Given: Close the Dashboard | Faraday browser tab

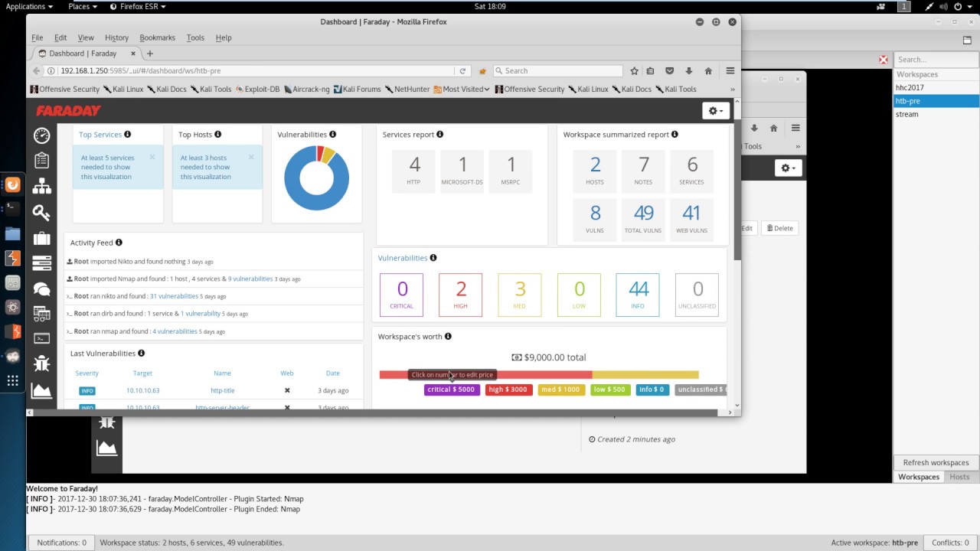Looking at the screenshot, I should click(x=135, y=54).
